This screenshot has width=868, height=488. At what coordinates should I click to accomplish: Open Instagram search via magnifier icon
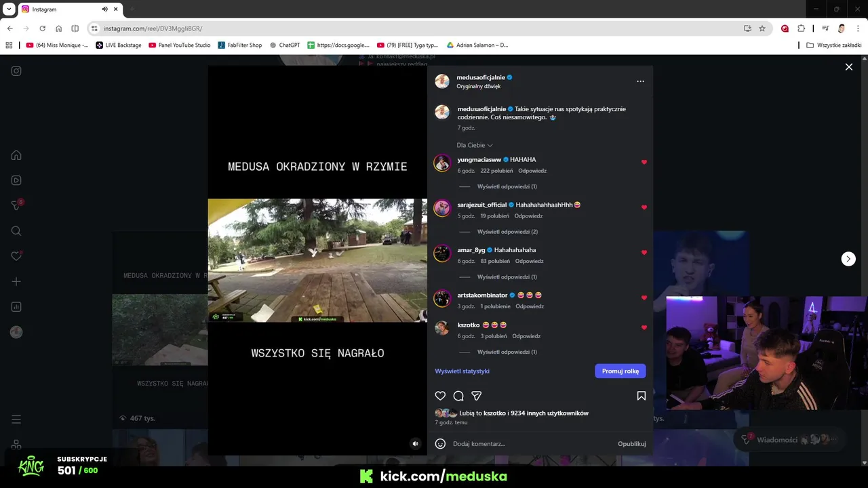tap(16, 231)
